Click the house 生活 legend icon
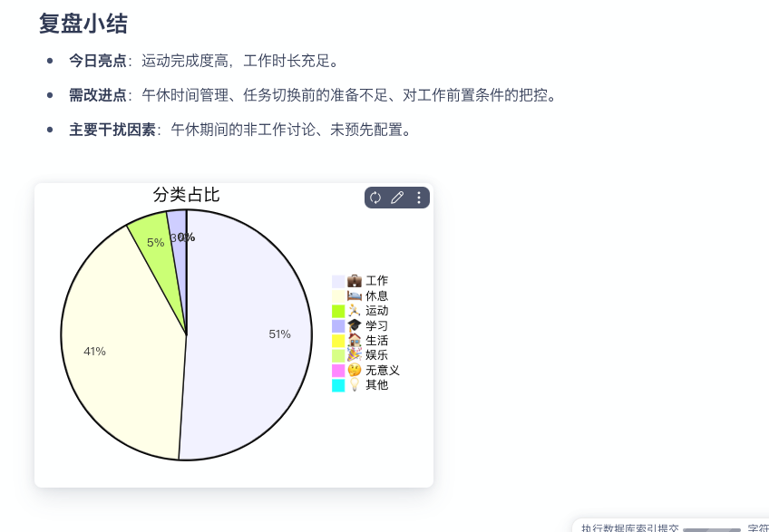Image resolution: width=769 pixels, height=532 pixels. pos(355,340)
